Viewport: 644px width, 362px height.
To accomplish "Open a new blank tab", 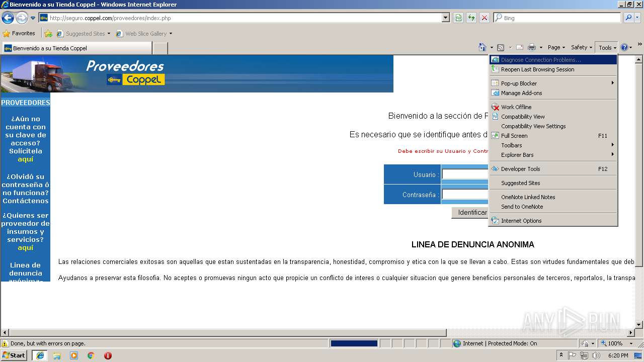I will tap(160, 48).
